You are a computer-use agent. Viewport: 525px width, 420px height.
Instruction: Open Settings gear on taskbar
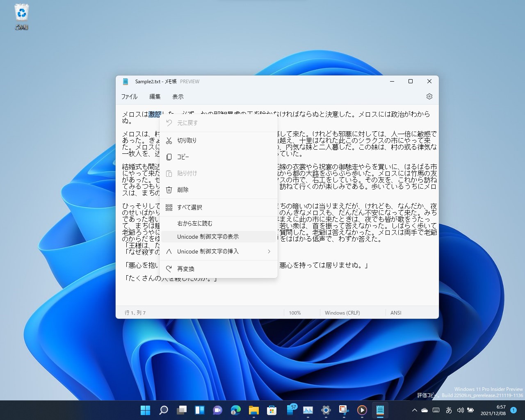[326, 410]
